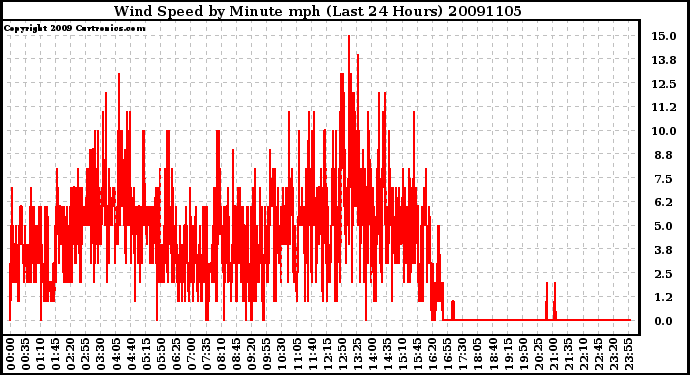The height and width of the screenshot is (375, 690).
Task: Click the 19:15 time label
Action: tap(507, 354)
